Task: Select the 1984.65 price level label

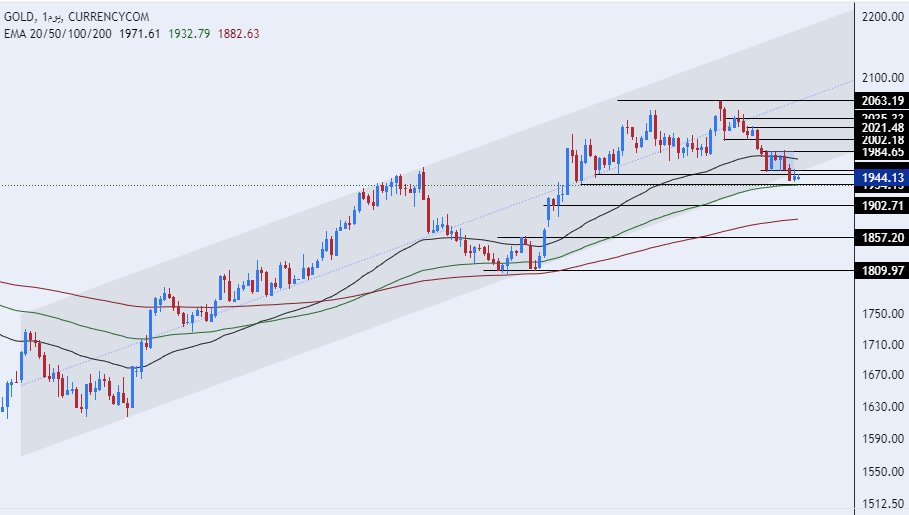Action: (x=883, y=152)
